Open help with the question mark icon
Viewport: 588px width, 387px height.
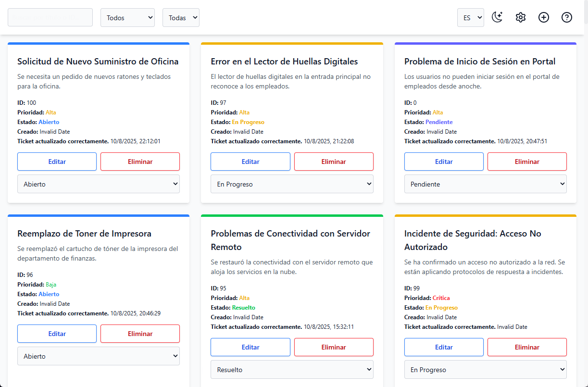pyautogui.click(x=567, y=17)
